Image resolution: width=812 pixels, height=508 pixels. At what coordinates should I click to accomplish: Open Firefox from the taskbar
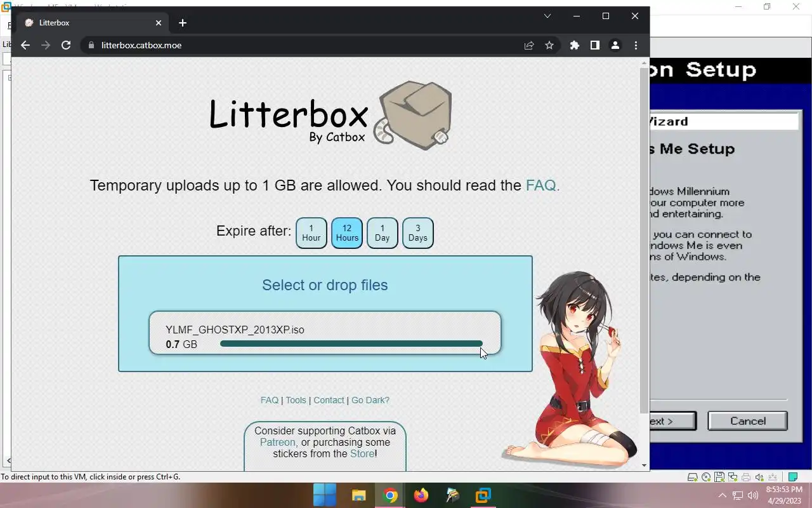tap(421, 495)
